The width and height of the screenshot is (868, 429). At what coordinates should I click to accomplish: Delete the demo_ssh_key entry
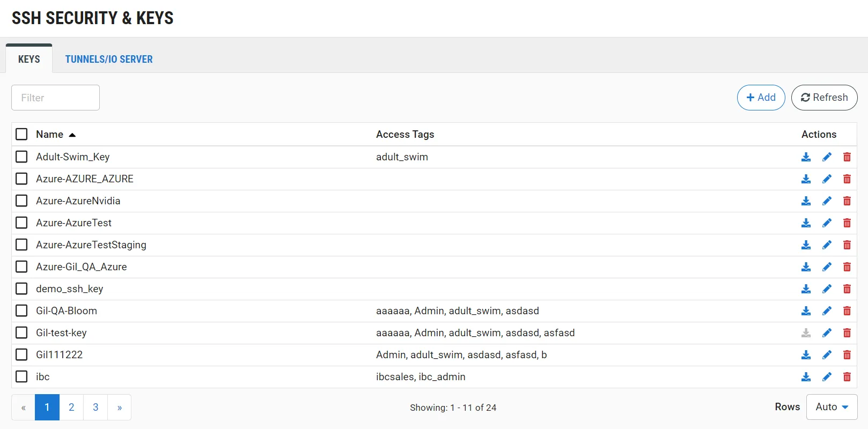coord(847,289)
